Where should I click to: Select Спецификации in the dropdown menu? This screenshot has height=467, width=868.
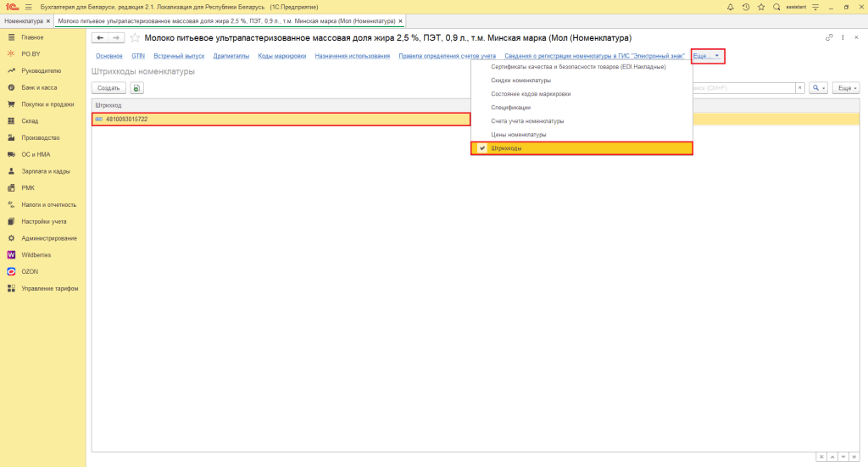510,108
